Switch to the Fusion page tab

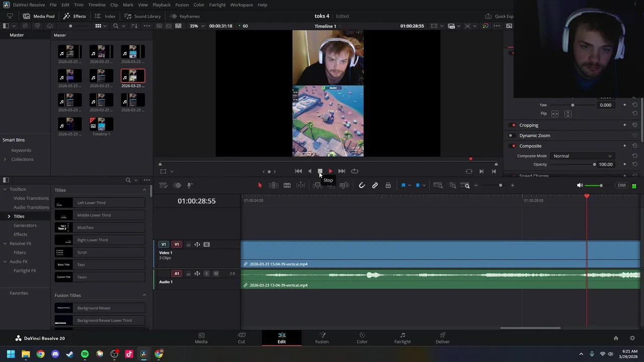(x=322, y=338)
